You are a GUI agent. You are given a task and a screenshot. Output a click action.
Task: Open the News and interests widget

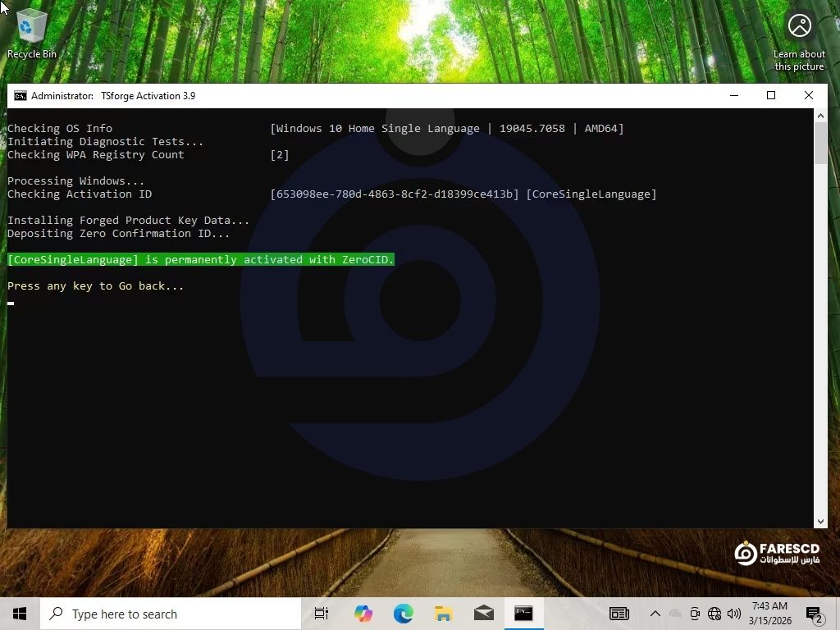pyautogui.click(x=619, y=614)
